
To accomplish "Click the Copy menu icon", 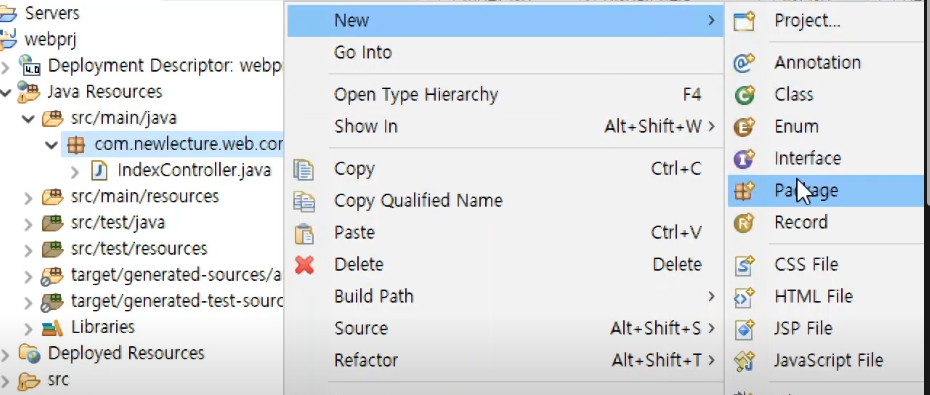I will [x=304, y=169].
